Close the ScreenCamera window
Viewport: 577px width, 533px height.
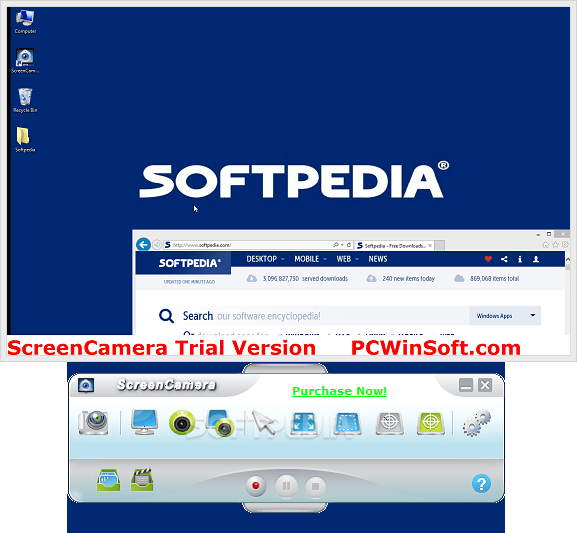[x=485, y=385]
